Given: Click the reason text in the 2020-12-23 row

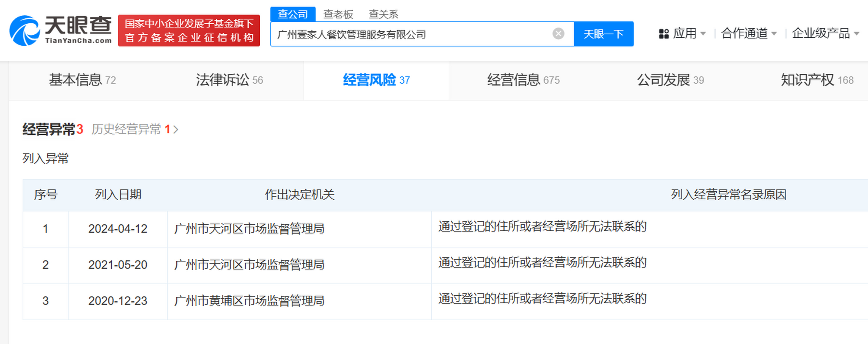Looking at the screenshot, I should [542, 299].
